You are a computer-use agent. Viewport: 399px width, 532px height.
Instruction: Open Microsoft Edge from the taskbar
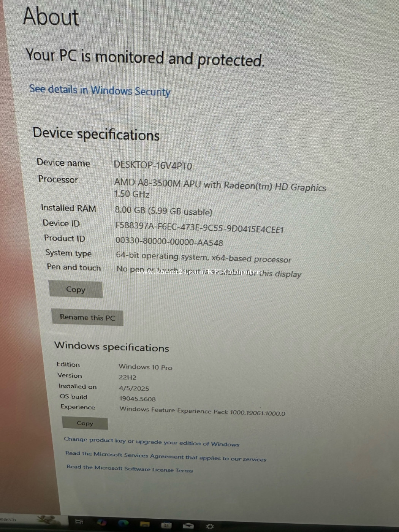(x=123, y=523)
